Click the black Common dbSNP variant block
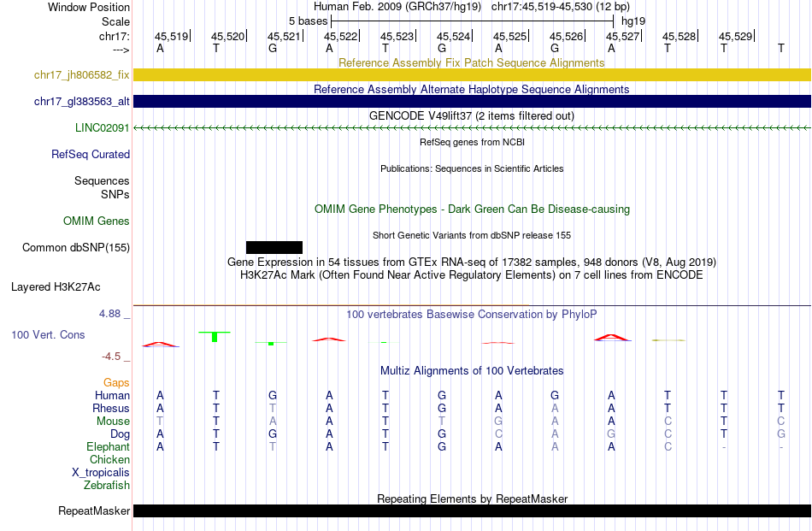This screenshot has width=812, height=531. click(274, 247)
